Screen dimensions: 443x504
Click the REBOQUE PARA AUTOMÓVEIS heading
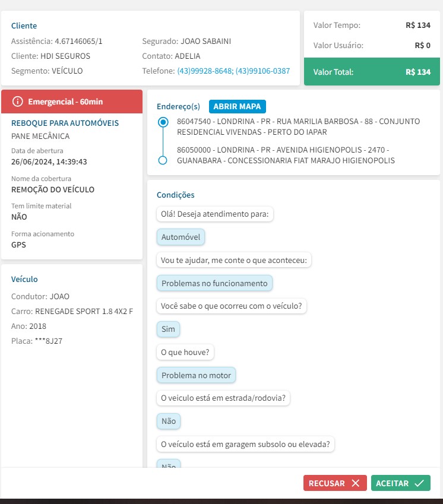[65, 123]
